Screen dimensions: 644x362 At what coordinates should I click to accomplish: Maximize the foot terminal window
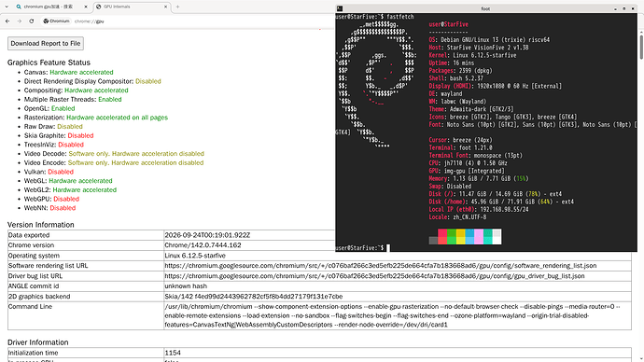(623, 8)
